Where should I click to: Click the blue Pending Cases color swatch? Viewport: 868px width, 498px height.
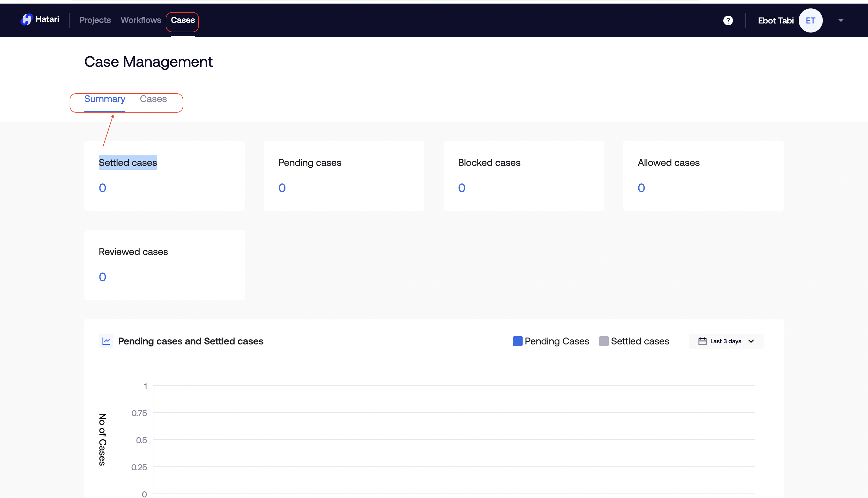click(x=517, y=341)
